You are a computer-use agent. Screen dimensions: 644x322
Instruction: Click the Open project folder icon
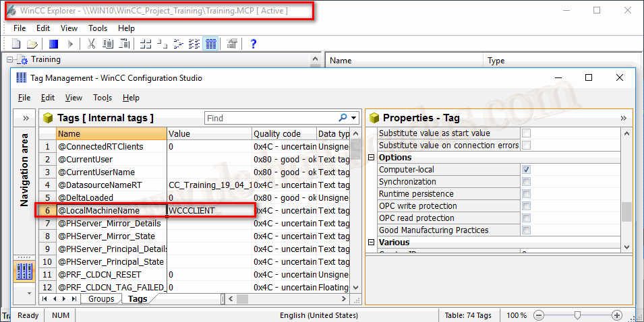click(x=32, y=44)
